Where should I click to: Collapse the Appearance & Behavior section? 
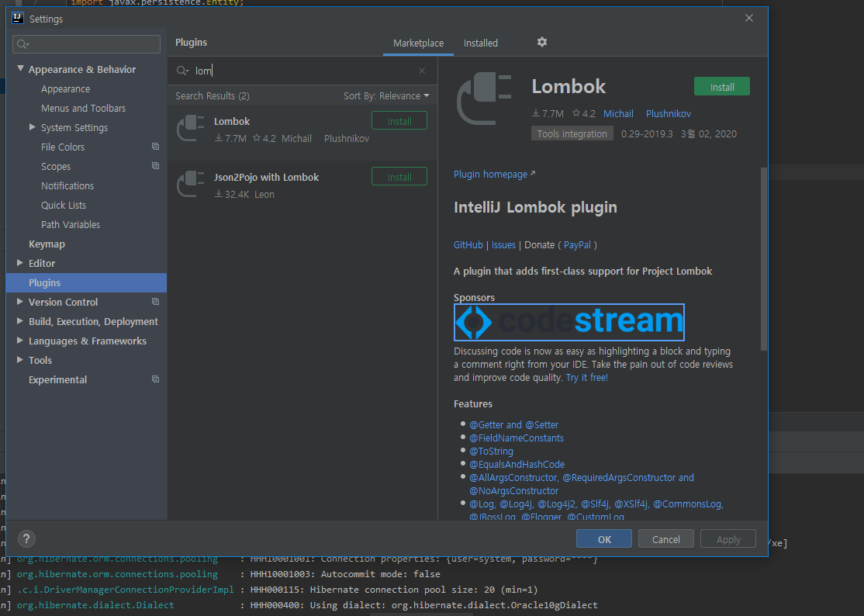tap(20, 69)
